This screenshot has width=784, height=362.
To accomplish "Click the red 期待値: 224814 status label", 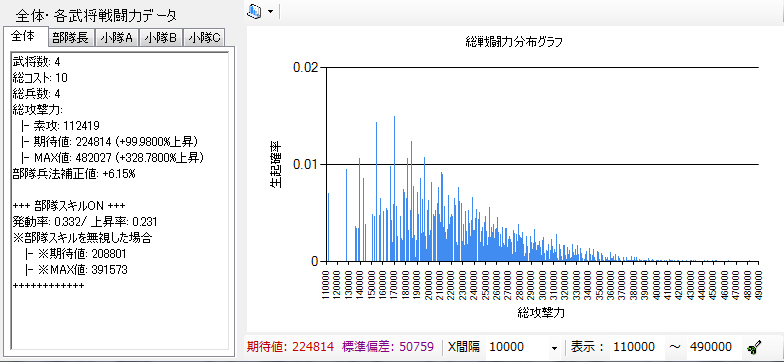I will [290, 347].
